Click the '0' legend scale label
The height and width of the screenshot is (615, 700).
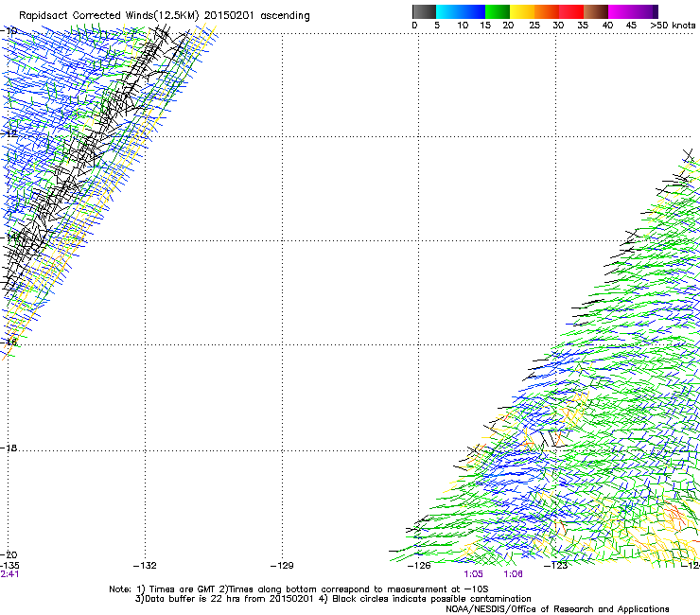tap(414, 26)
